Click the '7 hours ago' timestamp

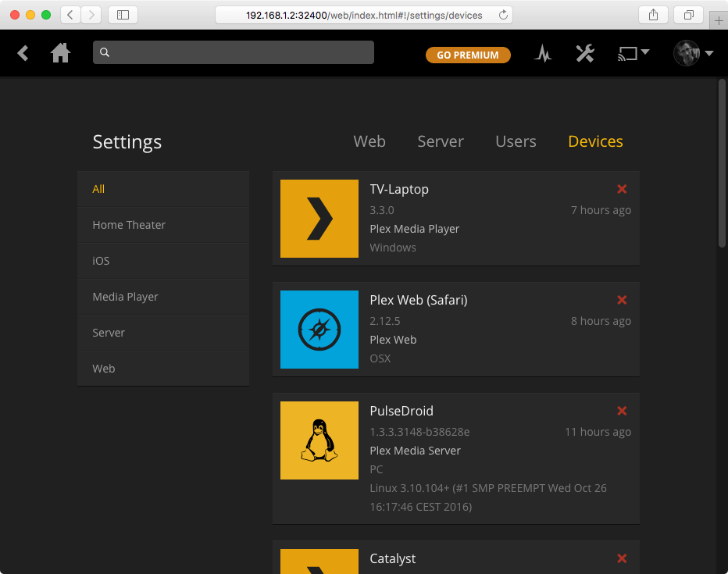(601, 210)
